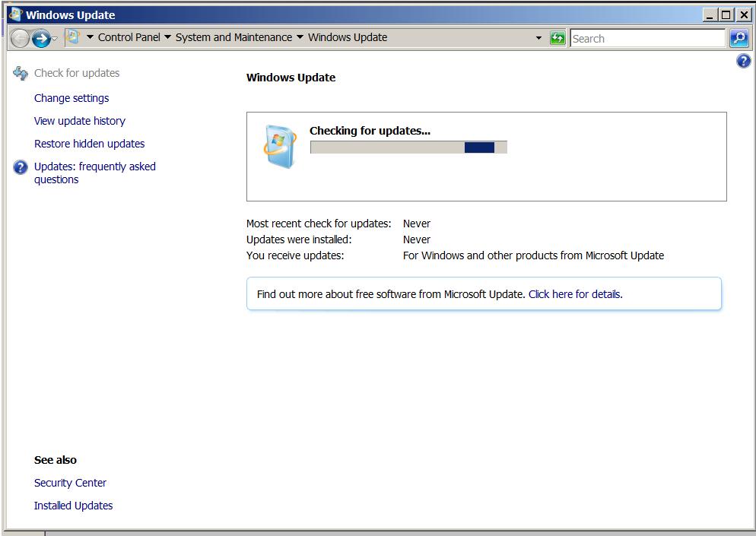Open Change settings

71,97
